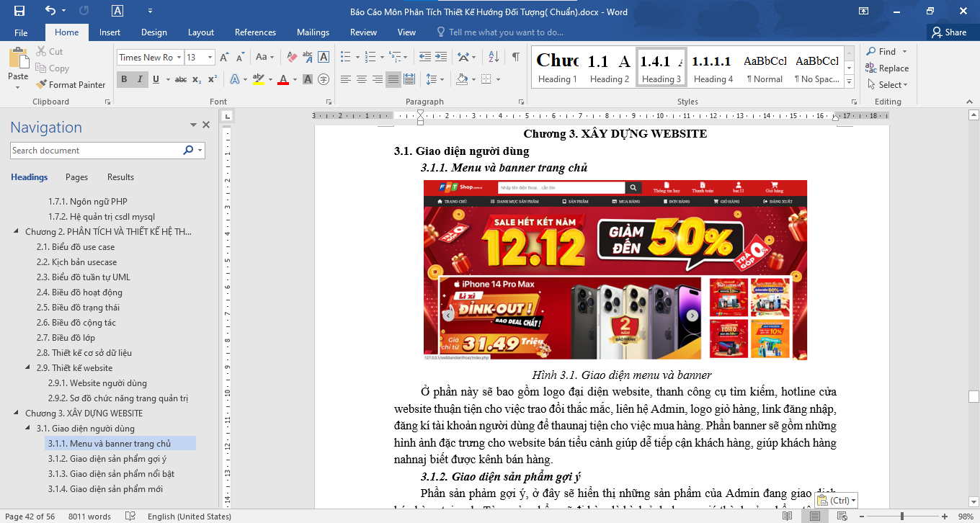
Task: Click the Increase Indent icon
Action: click(x=440, y=57)
